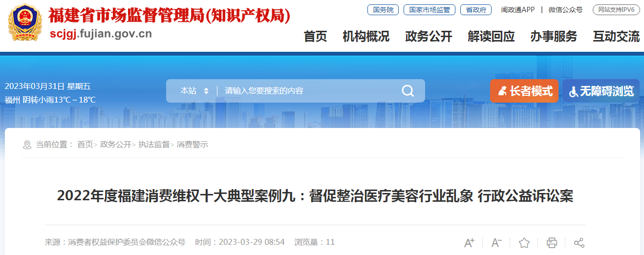Click the 消费警示 breadcrumb link

[x=193, y=145]
